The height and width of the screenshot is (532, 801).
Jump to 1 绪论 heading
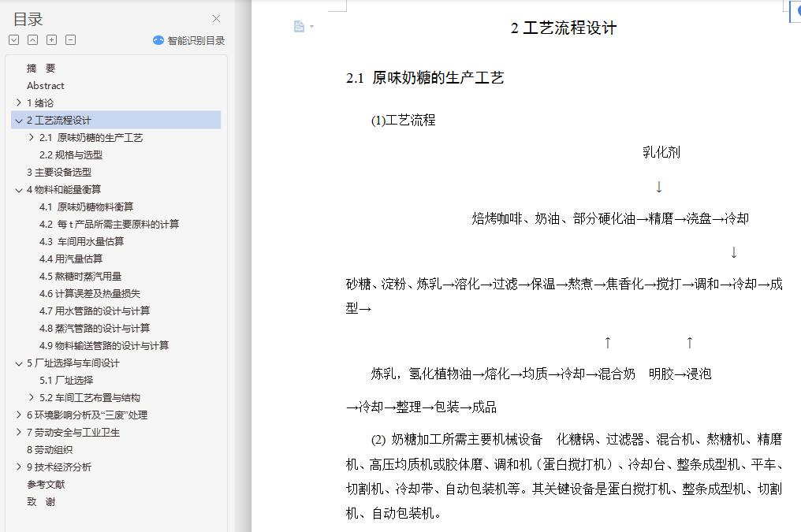(40, 103)
